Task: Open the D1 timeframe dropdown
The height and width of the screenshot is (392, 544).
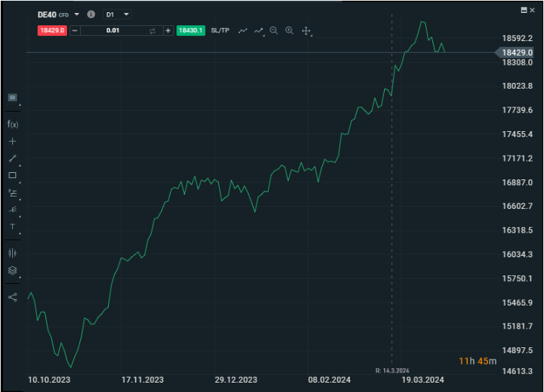Action: coord(117,14)
